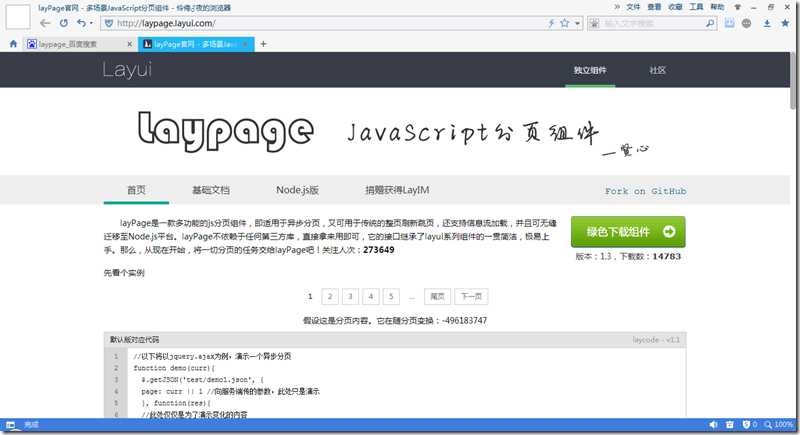Click the blue square toolbar extension icon
This screenshot has height=435, width=800.
tap(730, 23)
